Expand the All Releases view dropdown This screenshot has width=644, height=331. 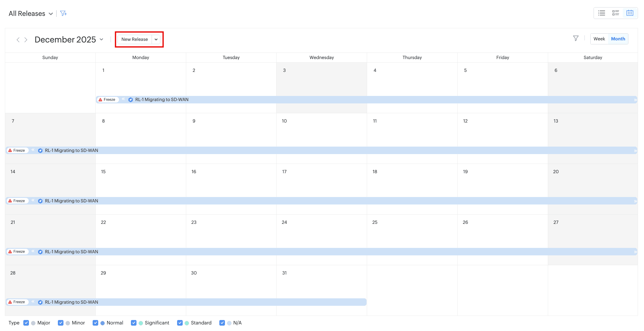pos(51,14)
